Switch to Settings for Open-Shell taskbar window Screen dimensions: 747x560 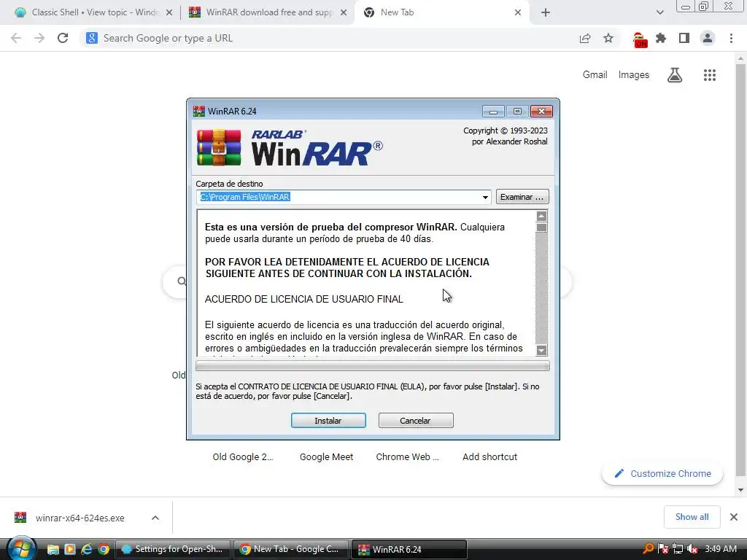click(174, 549)
